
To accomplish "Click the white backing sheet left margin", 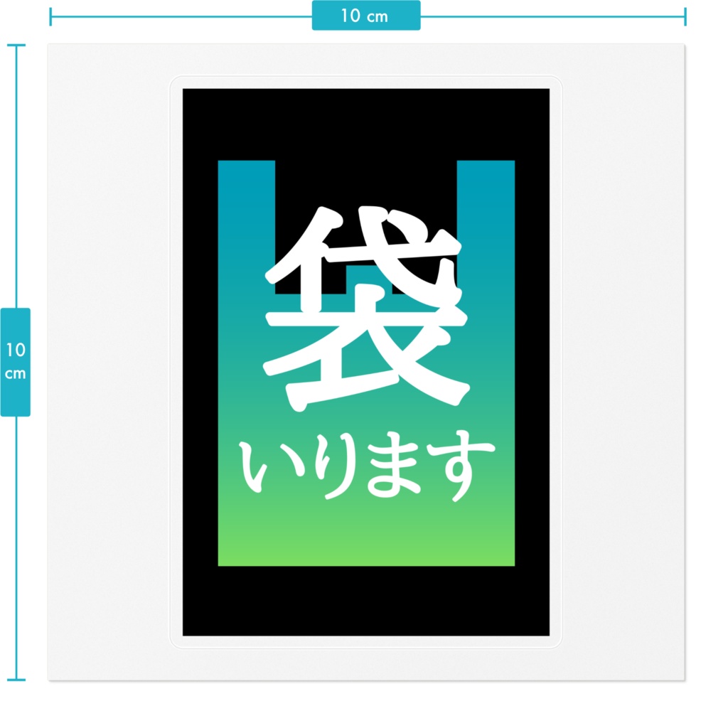I will pos(109,362).
